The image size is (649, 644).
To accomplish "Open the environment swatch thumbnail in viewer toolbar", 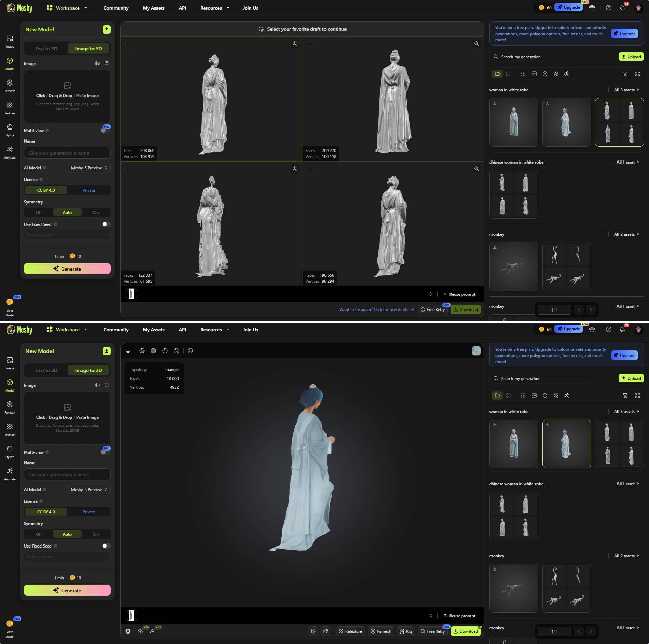I will (x=476, y=351).
